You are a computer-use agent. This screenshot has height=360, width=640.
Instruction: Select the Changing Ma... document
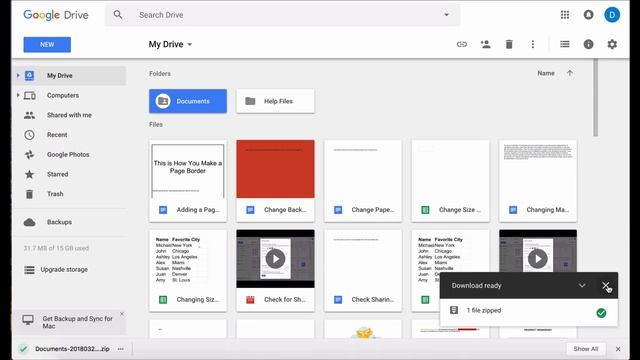[538, 181]
